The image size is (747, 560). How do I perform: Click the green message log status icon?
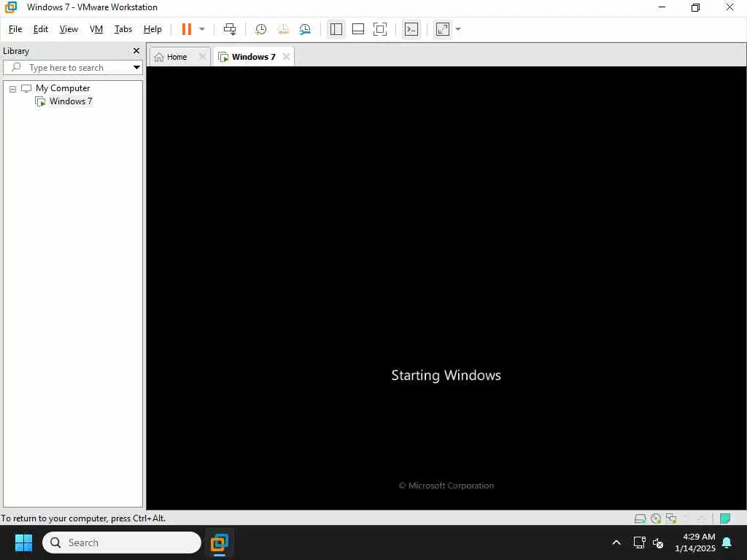725,518
